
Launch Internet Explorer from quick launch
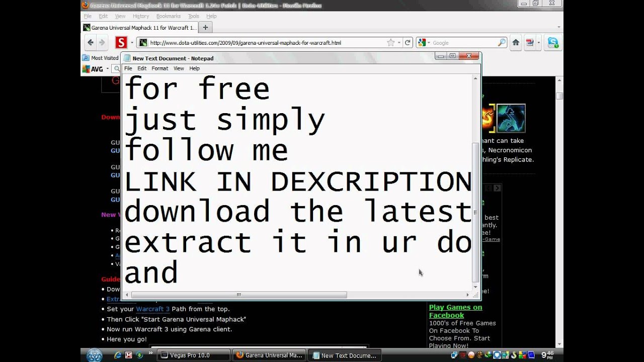click(x=118, y=355)
